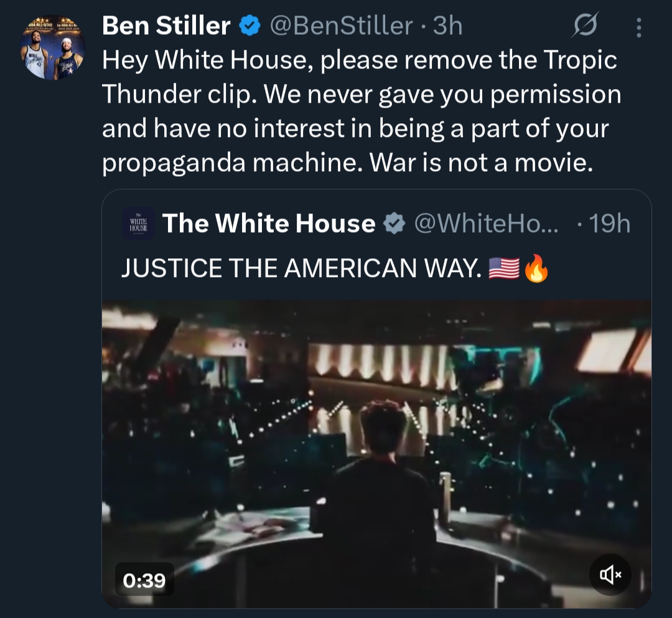Viewport: 672px width, 618px height.
Task: Click the 'Hey White House' tweet text
Action: coord(359,60)
